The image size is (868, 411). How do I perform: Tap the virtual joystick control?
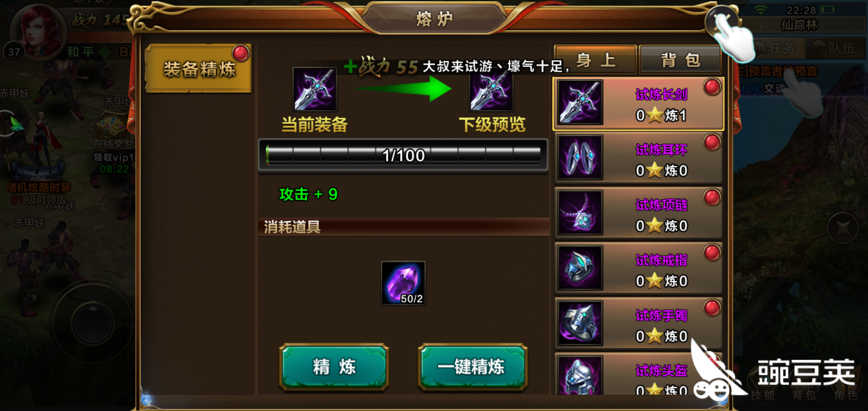coord(93,323)
